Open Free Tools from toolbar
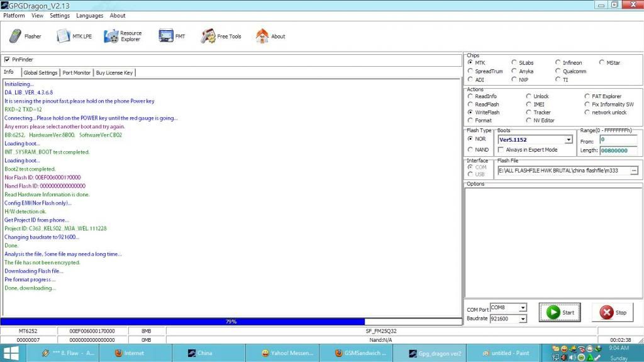644x362 pixels. pos(208,37)
